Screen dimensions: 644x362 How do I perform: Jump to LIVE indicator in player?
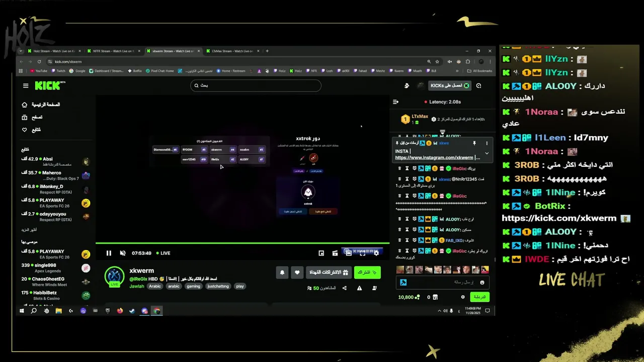click(163, 253)
